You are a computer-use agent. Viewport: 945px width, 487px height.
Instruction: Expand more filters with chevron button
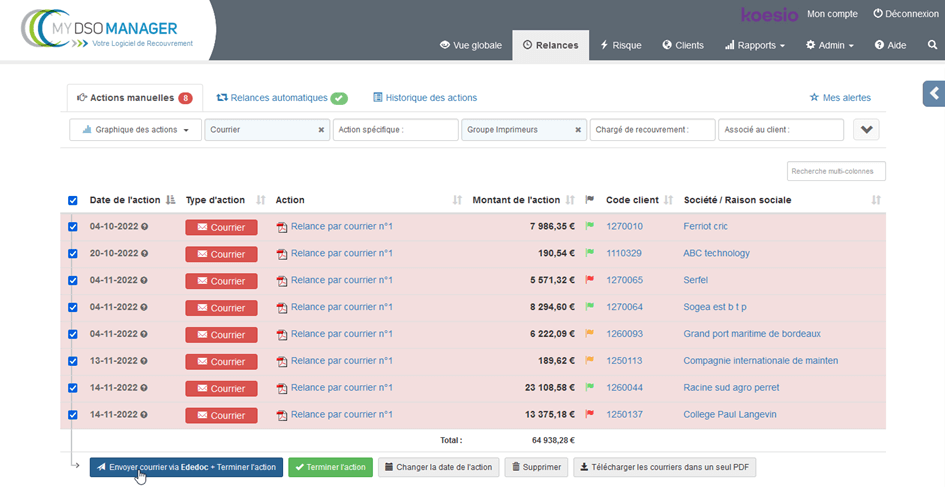pyautogui.click(x=866, y=130)
